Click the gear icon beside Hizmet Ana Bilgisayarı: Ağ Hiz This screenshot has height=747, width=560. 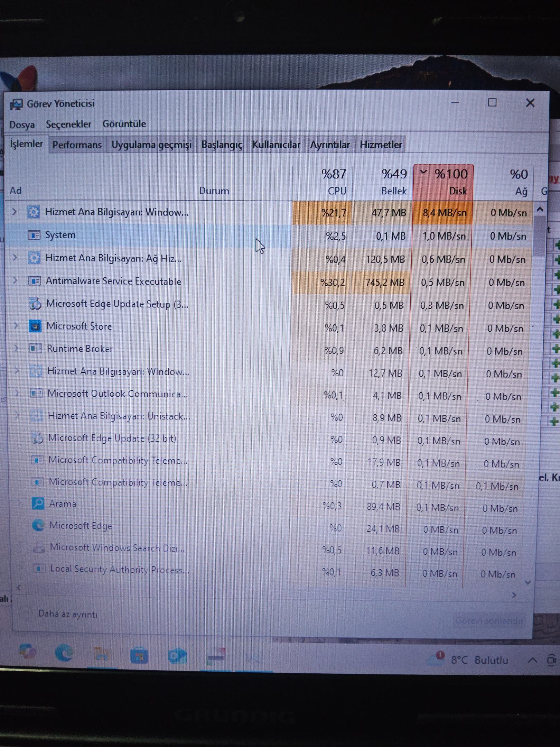point(34,258)
